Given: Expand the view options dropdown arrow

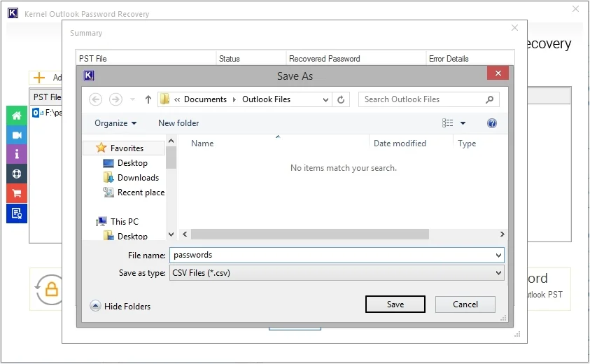Looking at the screenshot, I should click(463, 123).
